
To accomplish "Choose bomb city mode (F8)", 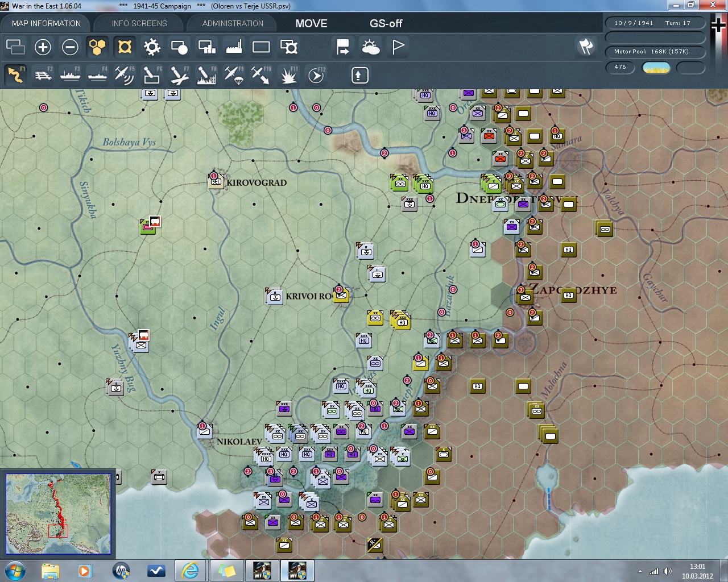I will click(206, 75).
